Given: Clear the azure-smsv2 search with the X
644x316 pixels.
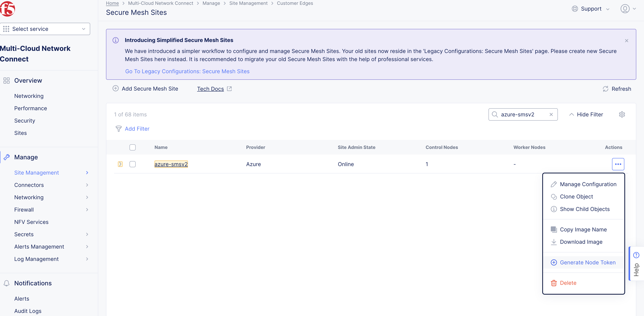Looking at the screenshot, I should click(551, 114).
